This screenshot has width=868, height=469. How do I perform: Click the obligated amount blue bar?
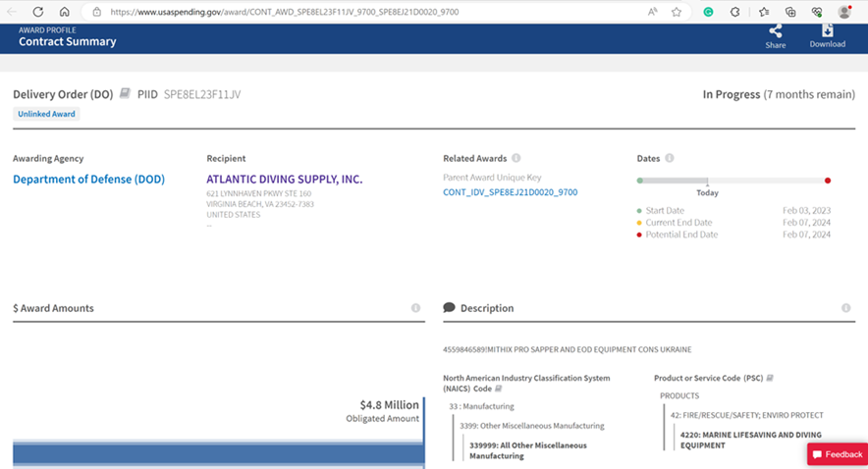tap(219, 454)
